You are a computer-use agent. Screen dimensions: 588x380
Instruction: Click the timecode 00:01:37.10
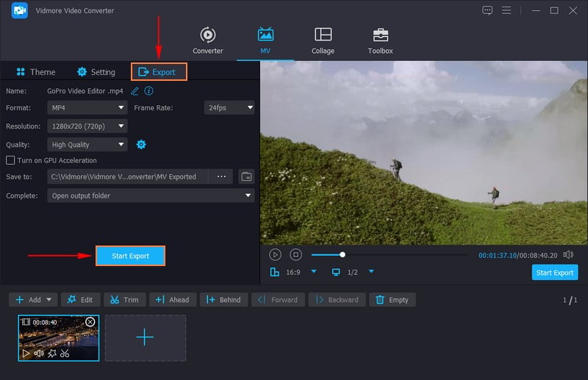498,256
